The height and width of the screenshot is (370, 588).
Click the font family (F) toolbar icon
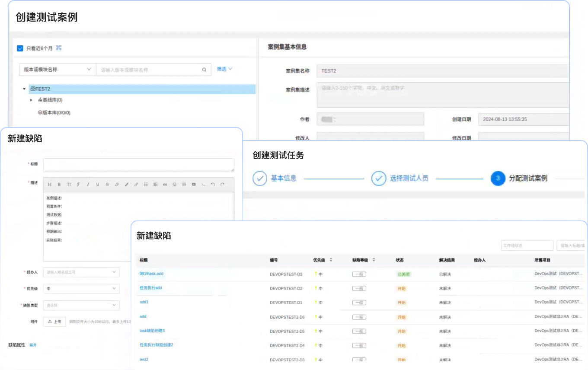78,185
